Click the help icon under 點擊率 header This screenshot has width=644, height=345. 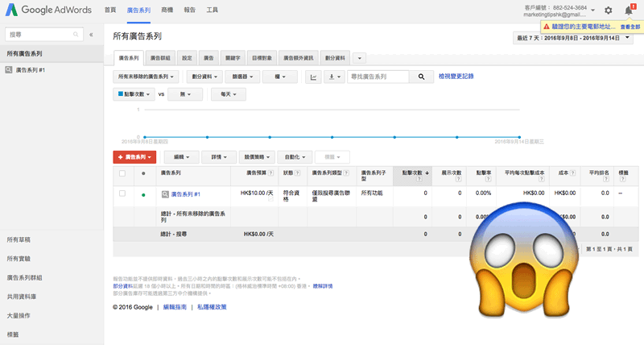(488, 179)
